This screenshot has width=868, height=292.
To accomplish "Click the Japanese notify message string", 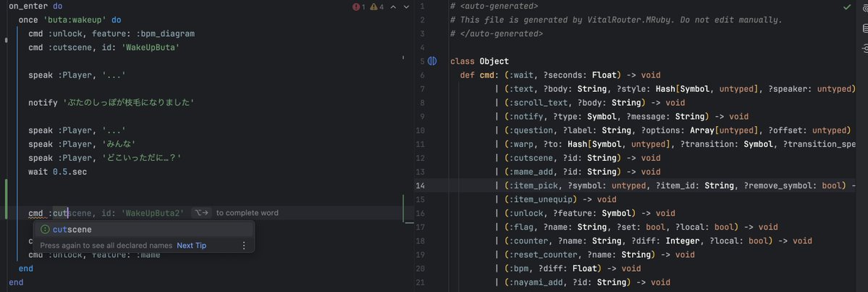I will pos(129,102).
